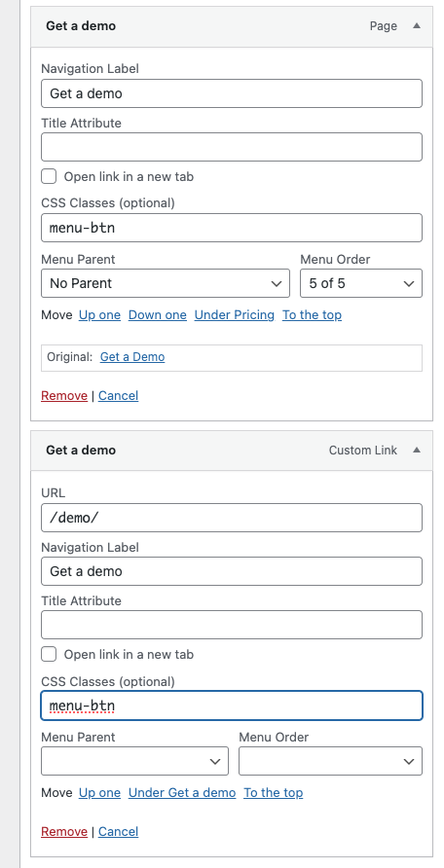Click Under Get a demo move link
444x868 pixels.
[182, 793]
